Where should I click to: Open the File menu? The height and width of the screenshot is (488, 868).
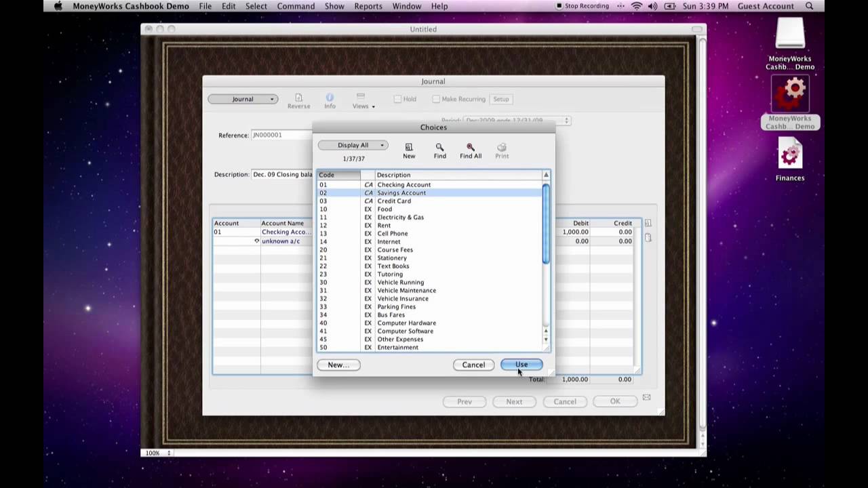pyautogui.click(x=205, y=6)
